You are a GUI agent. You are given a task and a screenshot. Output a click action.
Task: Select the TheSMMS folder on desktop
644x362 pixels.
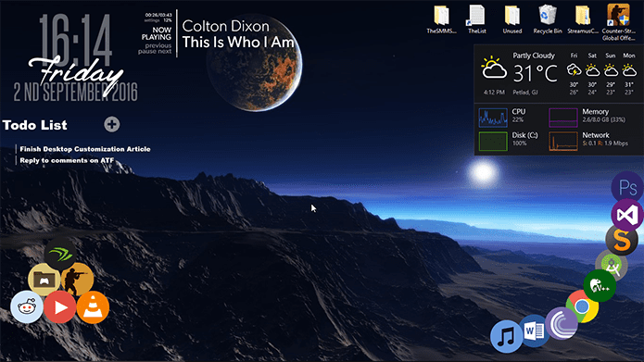pos(441,19)
